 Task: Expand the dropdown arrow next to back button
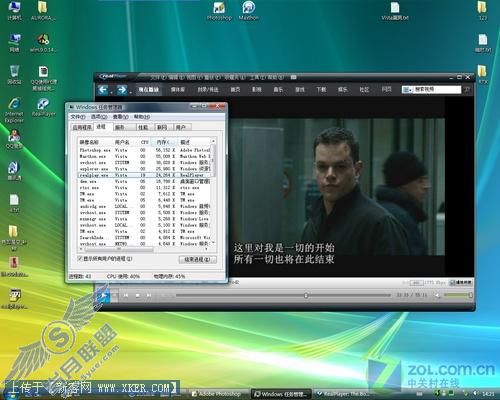tap(111, 91)
